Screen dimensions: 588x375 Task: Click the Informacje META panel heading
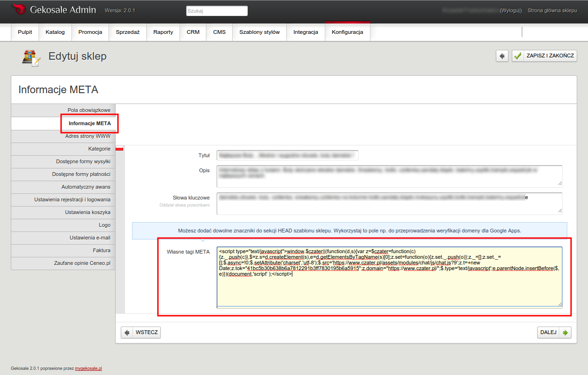[x=58, y=89]
